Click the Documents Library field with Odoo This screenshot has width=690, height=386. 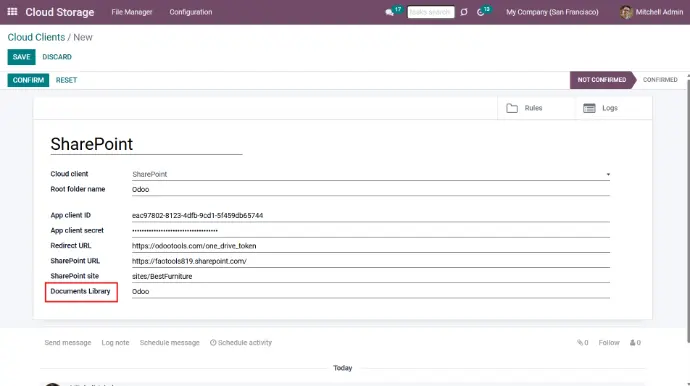point(371,291)
